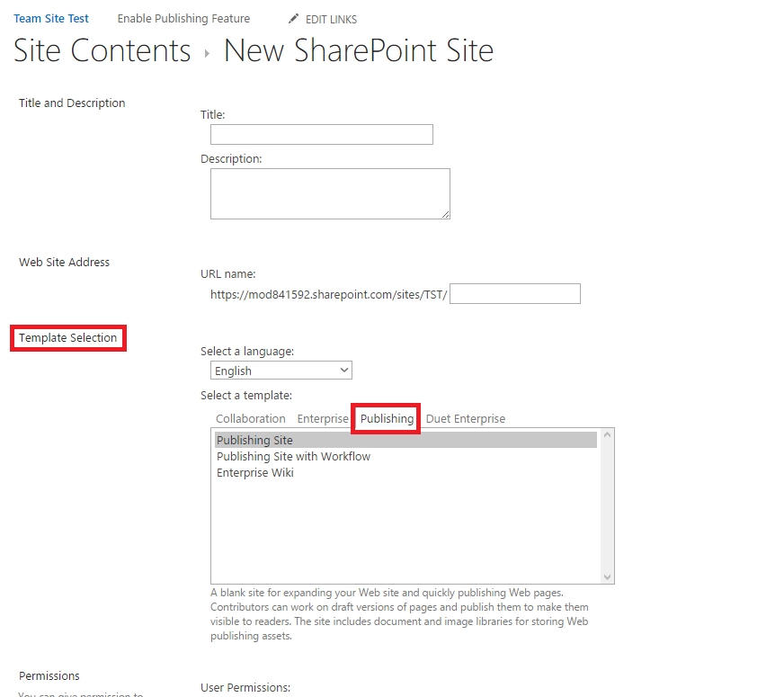Screen dimensions: 784x697
Task: Open the Select a language dropdown
Action: click(281, 371)
